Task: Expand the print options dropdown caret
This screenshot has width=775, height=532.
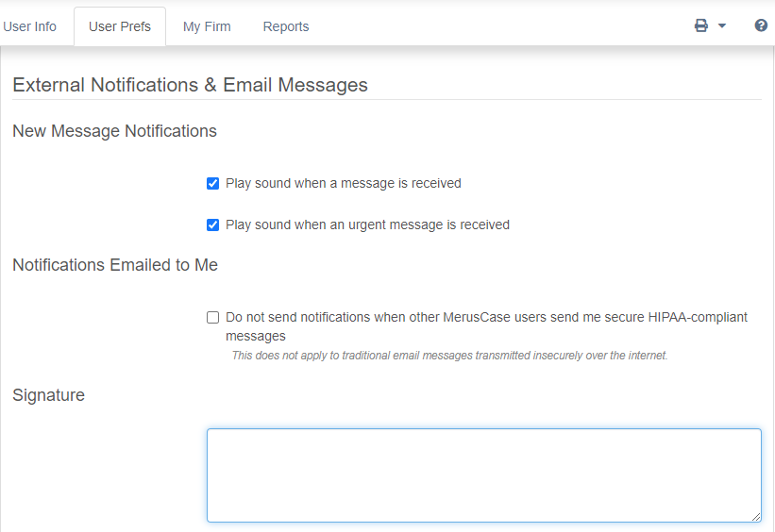Action: coord(721,25)
